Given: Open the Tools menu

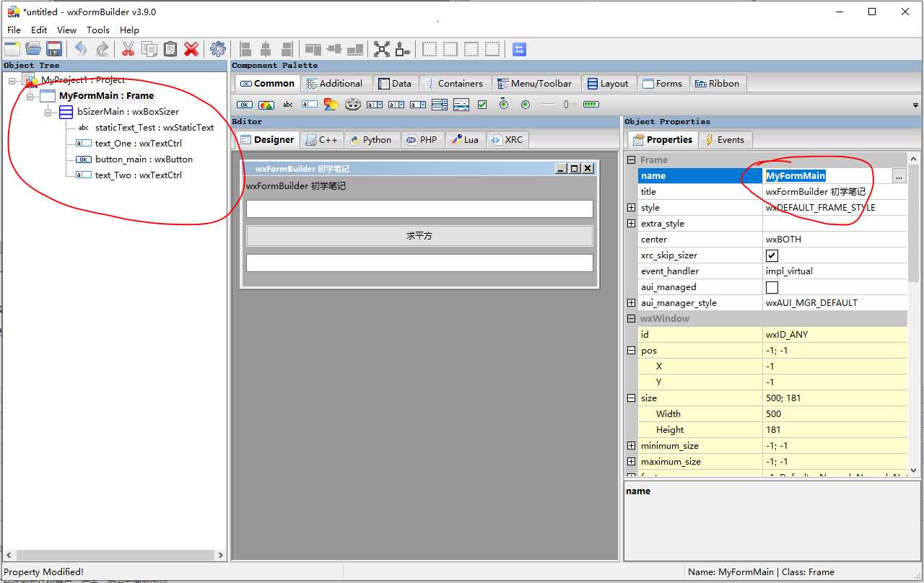Looking at the screenshot, I should (x=98, y=30).
